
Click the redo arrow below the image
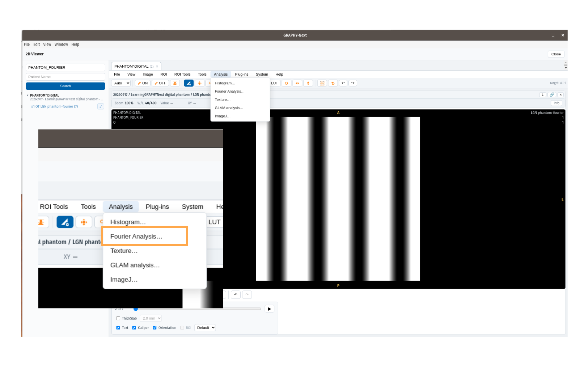[247, 294]
